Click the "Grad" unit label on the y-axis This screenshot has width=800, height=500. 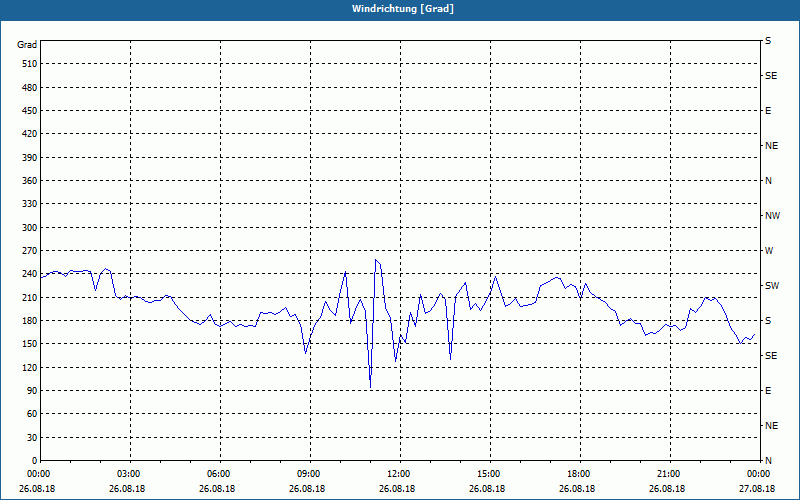(27, 44)
